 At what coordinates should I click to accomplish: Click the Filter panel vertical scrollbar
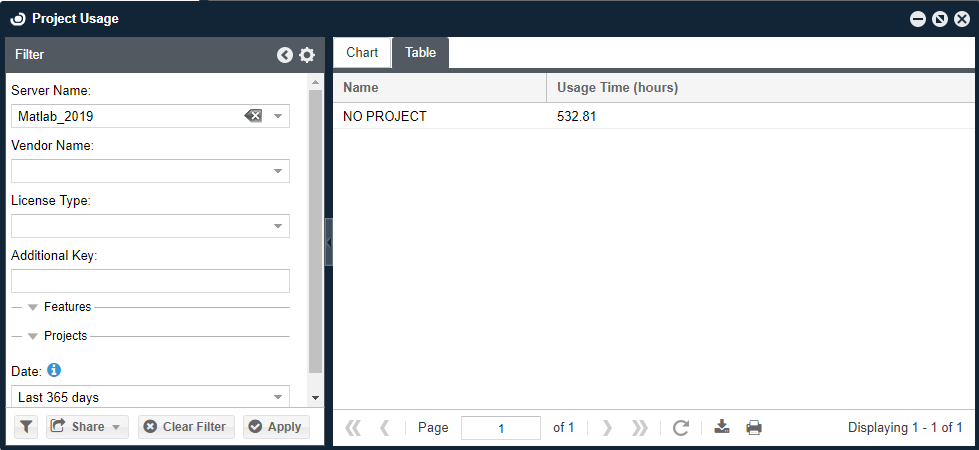point(316,230)
